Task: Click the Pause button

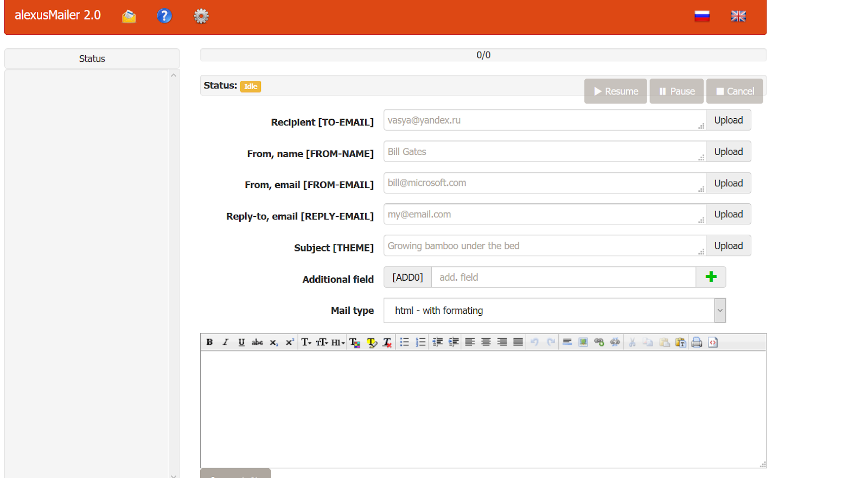Action: click(676, 91)
